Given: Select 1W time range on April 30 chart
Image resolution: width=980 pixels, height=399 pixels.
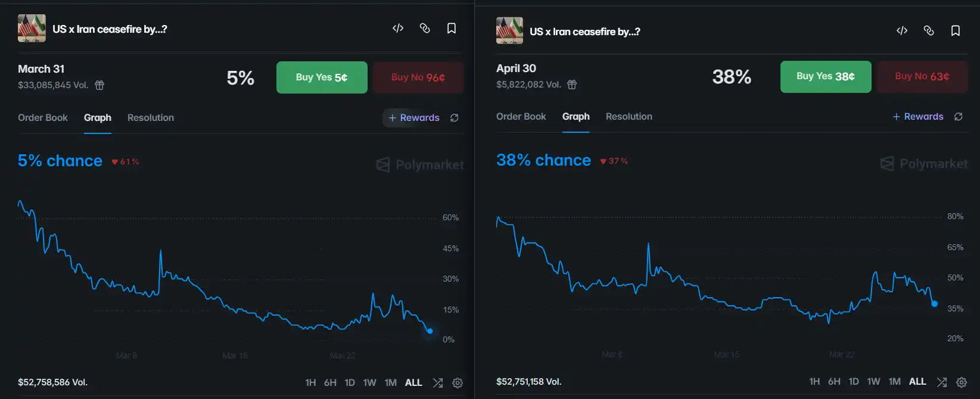Looking at the screenshot, I should [873, 381].
